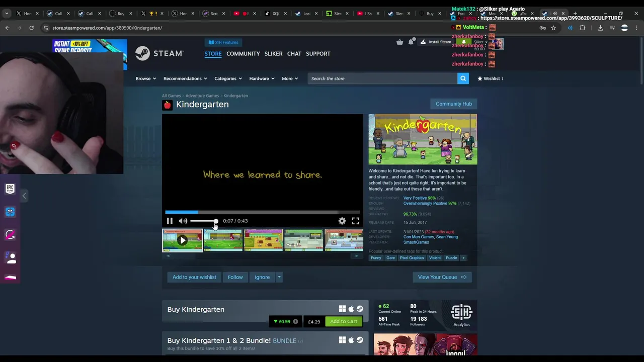Open the Funny tag
This screenshot has height=362, width=644.
point(376,258)
